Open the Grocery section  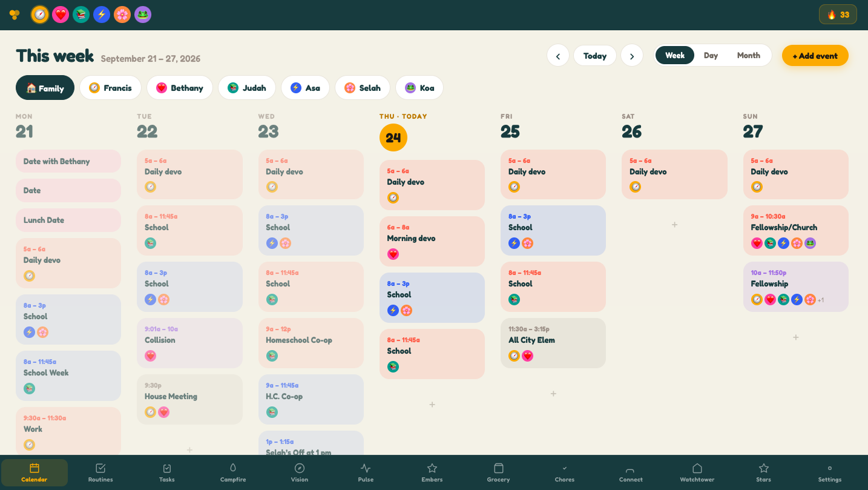click(498, 472)
